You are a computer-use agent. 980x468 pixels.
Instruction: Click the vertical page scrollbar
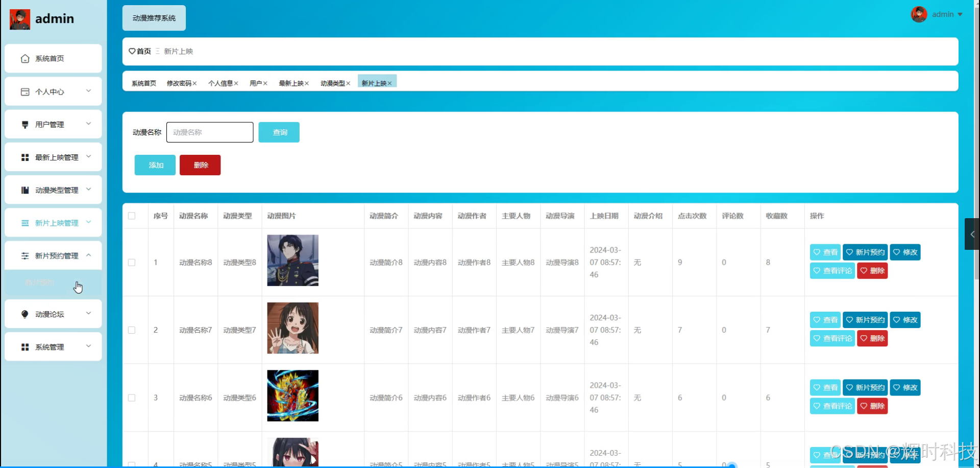pos(977,143)
